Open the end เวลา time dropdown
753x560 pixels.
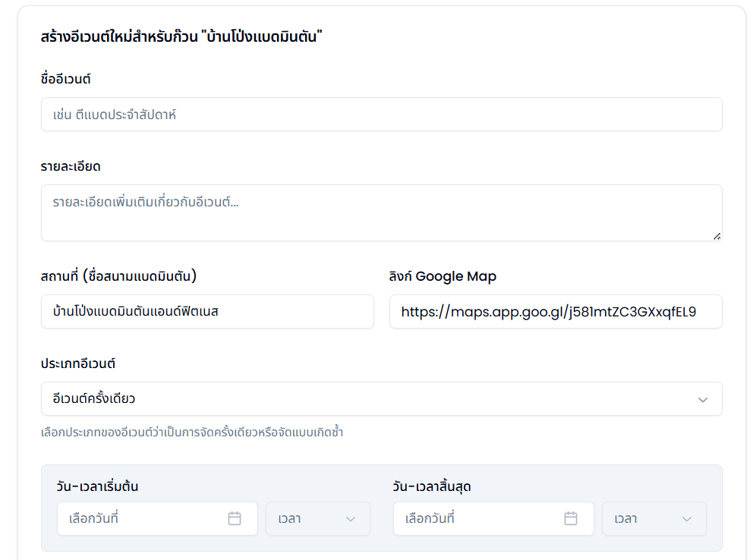pos(654,519)
